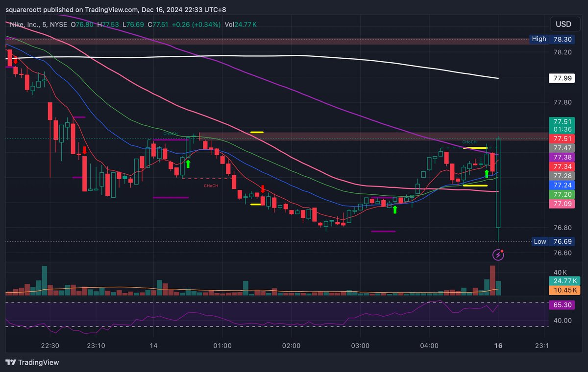Click the red down-arrow sell signal marker
Screen dimensions: 588x372
point(85,151)
